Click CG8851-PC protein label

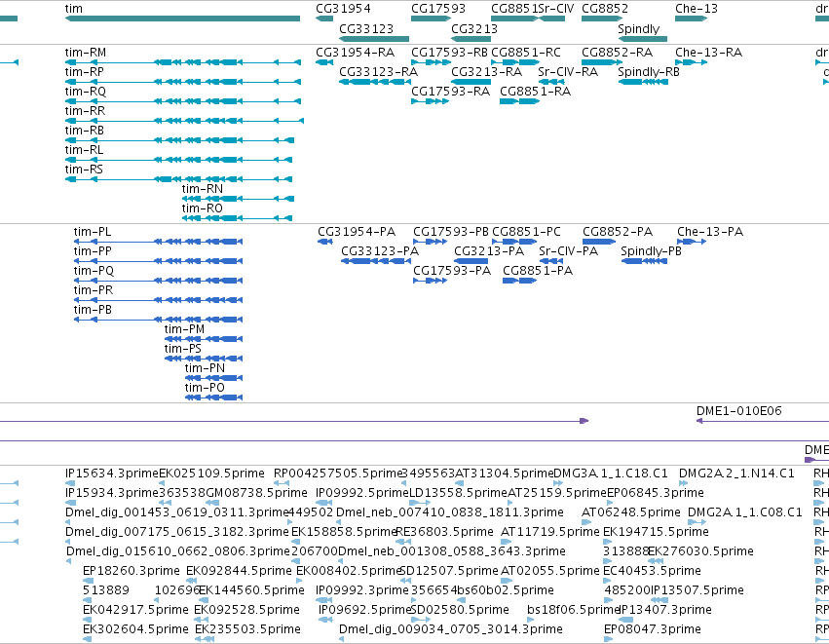pos(526,232)
